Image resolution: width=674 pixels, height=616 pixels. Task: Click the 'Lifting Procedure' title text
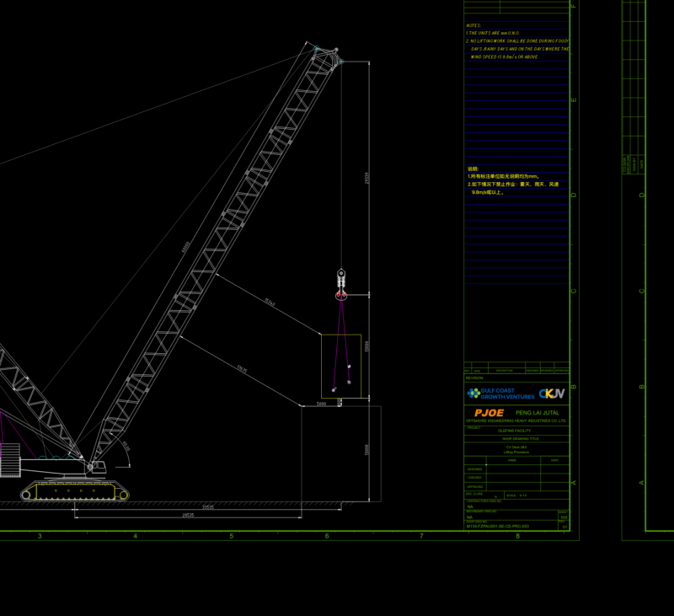click(x=516, y=453)
